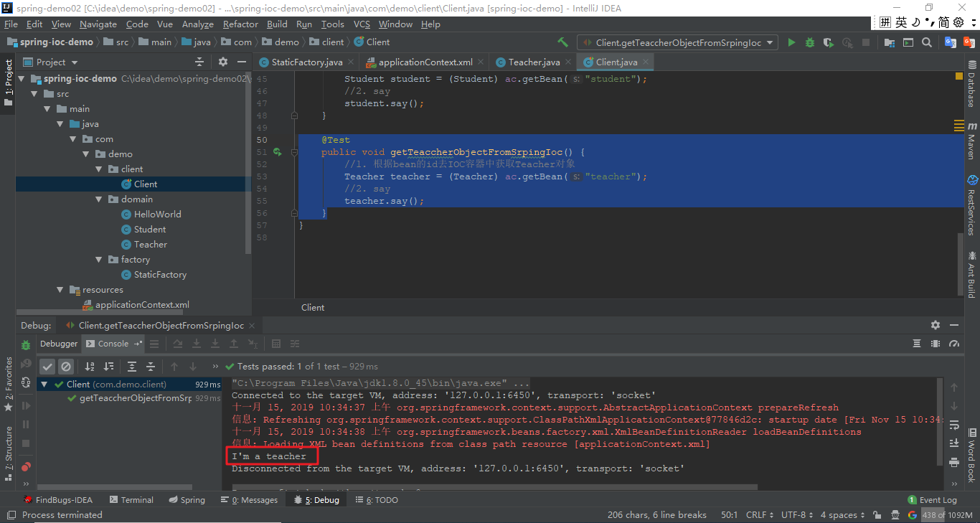
Task: Collapse the domain package folder
Action: (100, 199)
